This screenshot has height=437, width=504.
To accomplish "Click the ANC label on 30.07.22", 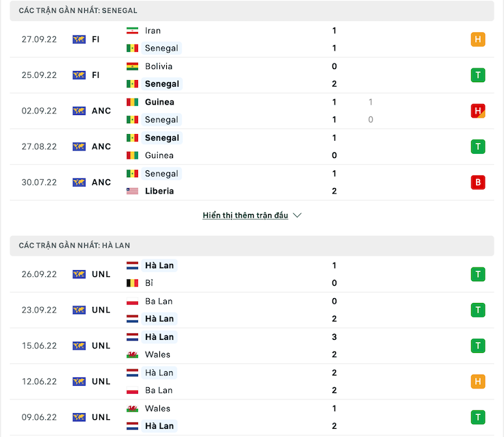I will 101,183.
